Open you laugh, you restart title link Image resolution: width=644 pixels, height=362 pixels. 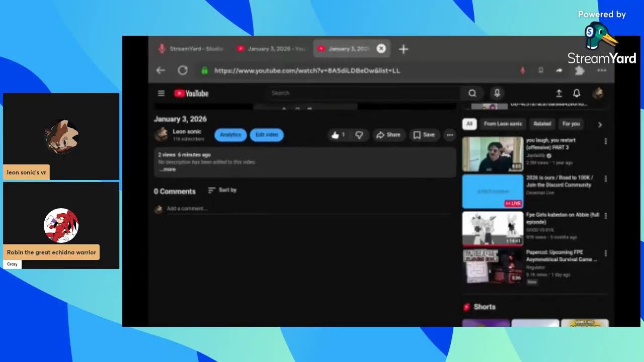(551, 144)
